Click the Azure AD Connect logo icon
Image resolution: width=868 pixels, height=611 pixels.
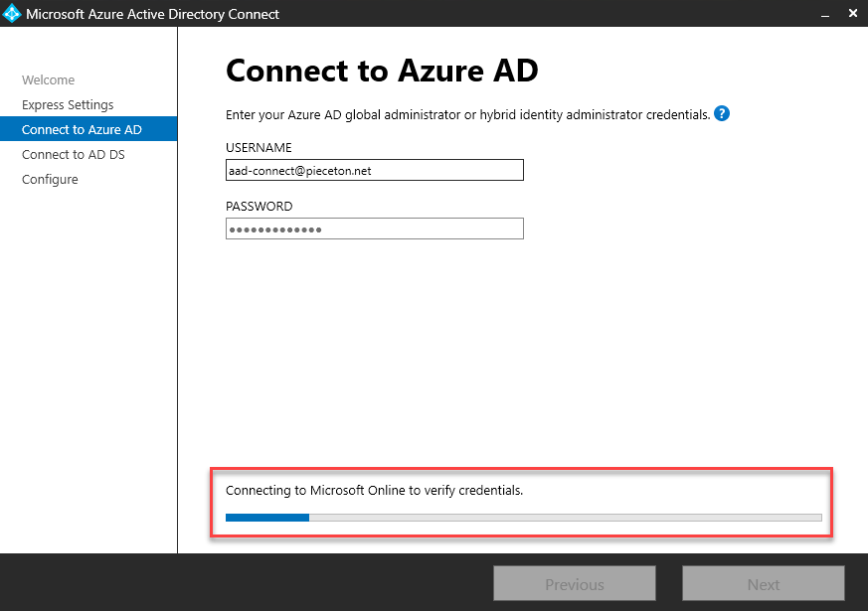tap(12, 14)
